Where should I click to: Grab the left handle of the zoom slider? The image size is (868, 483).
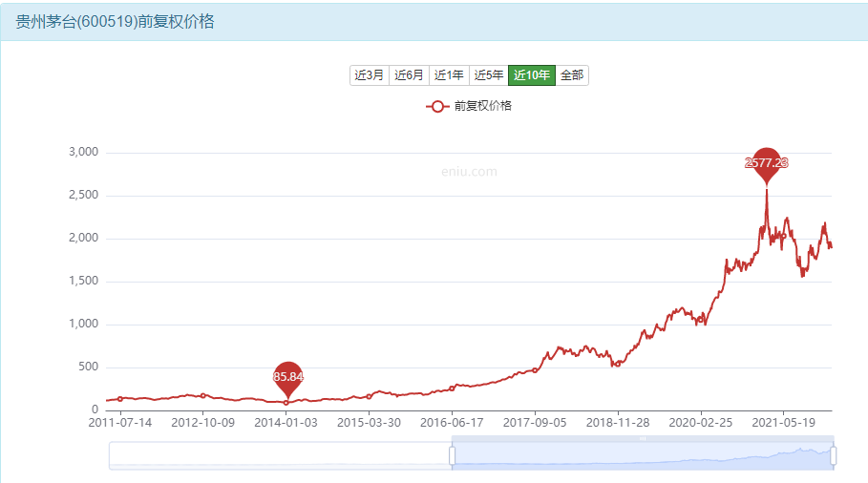point(453,456)
